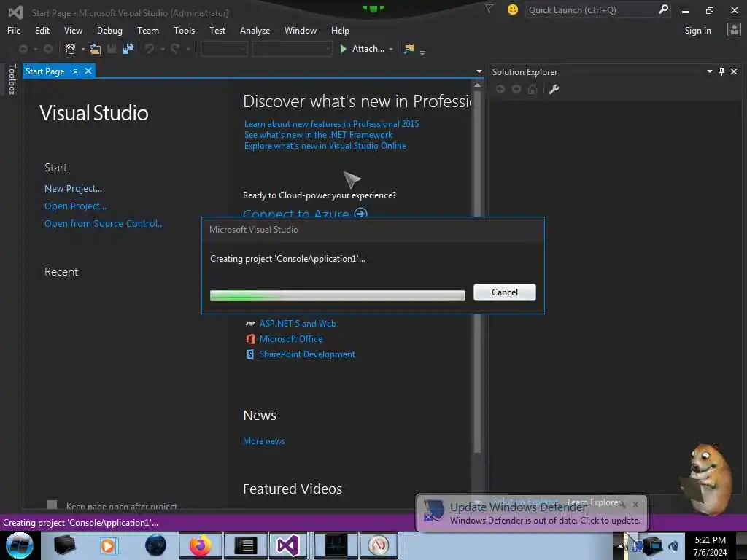Click the Find in Files toolbar icon

409,49
